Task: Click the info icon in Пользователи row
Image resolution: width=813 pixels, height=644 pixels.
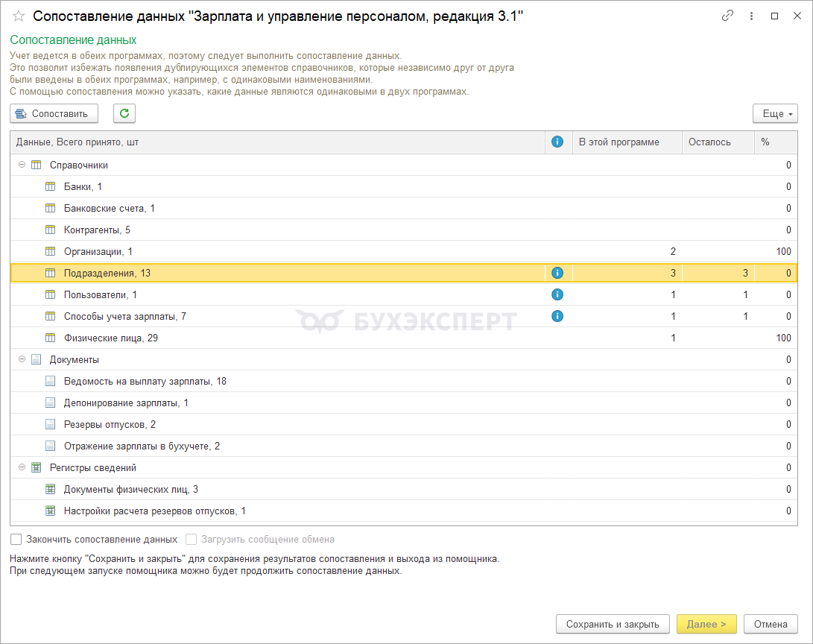Action: tap(557, 294)
